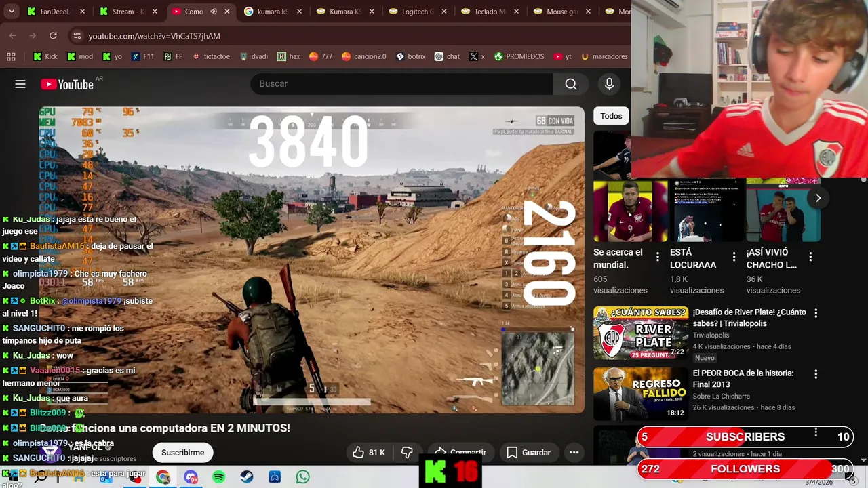The image size is (868, 488).
Task: Open options for El PEOR BOCA video
Action: [816, 374]
